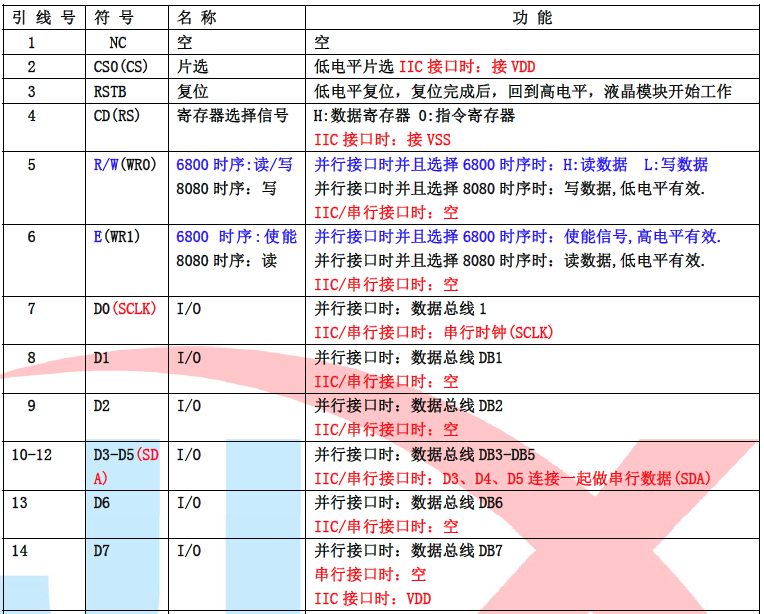Click the E(WR1) symbol cell
The height and width of the screenshot is (614, 764).
click(x=119, y=236)
